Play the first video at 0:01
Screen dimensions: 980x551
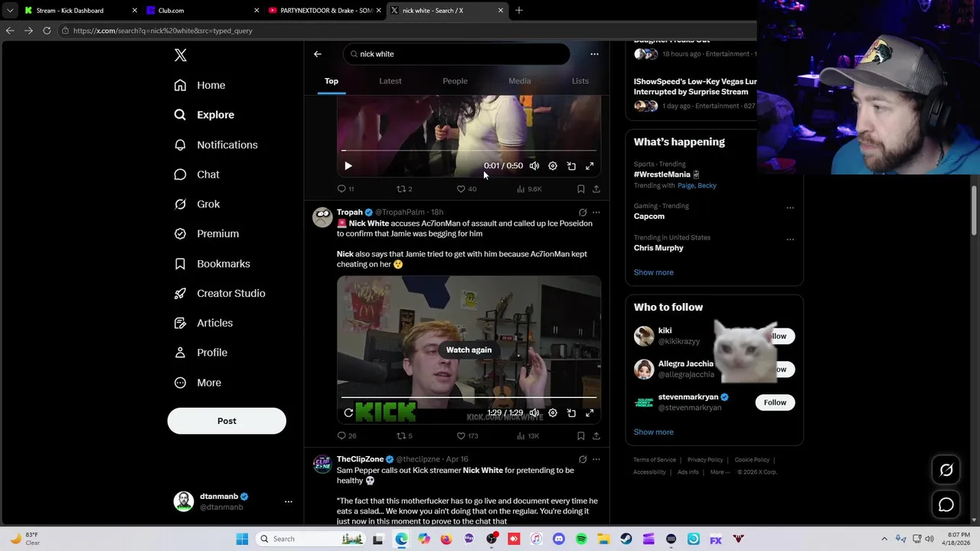coord(348,166)
